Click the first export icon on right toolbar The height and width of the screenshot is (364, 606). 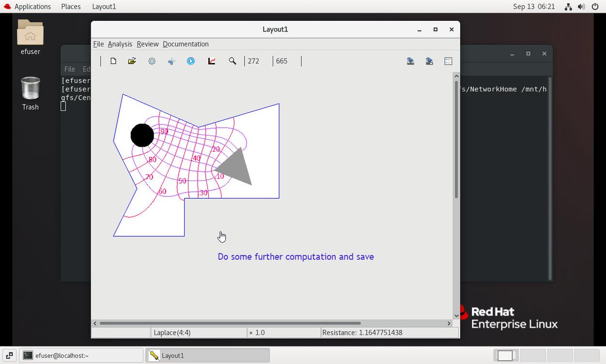[x=410, y=61]
